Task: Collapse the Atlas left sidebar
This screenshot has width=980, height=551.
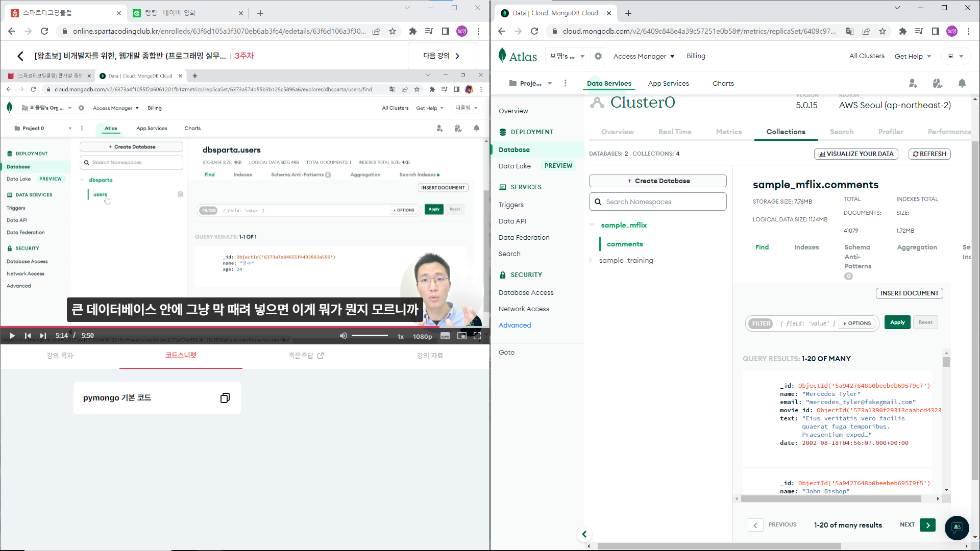Action: (x=584, y=534)
